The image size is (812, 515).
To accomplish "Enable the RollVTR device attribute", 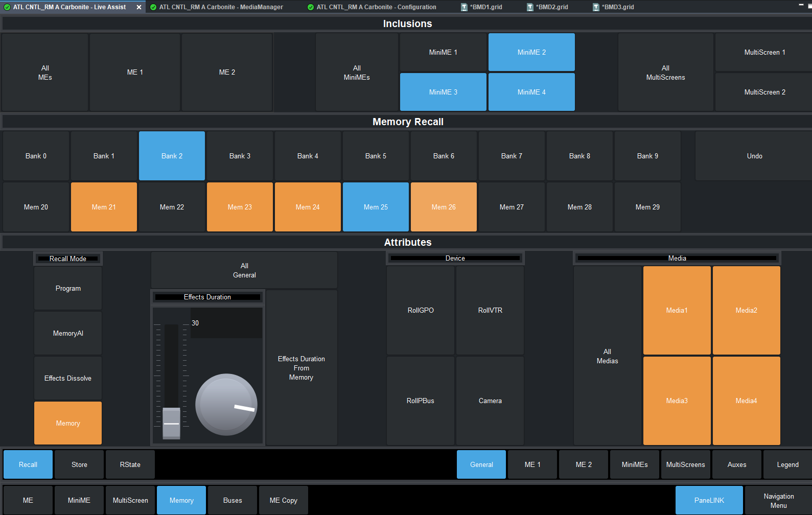I will click(490, 310).
